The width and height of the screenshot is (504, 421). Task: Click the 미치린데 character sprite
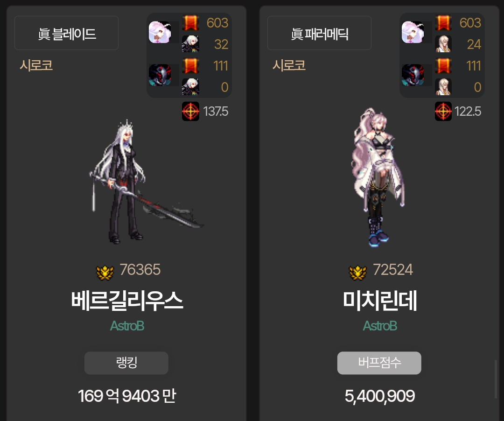point(378,177)
